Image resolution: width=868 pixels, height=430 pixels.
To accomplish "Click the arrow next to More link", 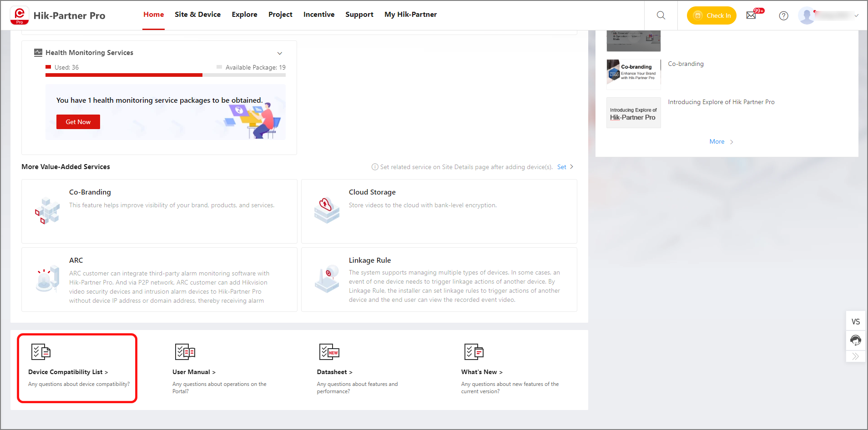I will click(732, 142).
